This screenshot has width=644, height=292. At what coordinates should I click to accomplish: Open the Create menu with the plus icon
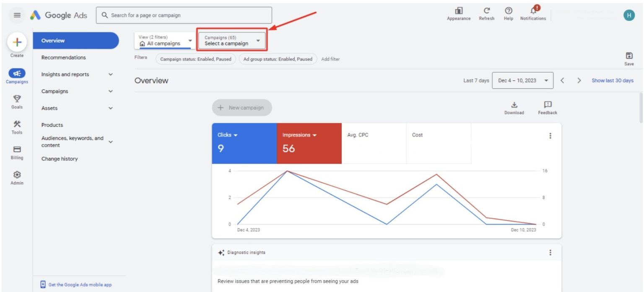[x=17, y=42]
